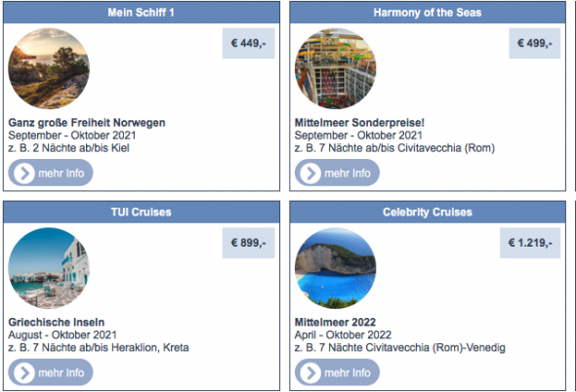Select the € 899,- price badge
The width and height of the screenshot is (576, 392).
pos(249,243)
